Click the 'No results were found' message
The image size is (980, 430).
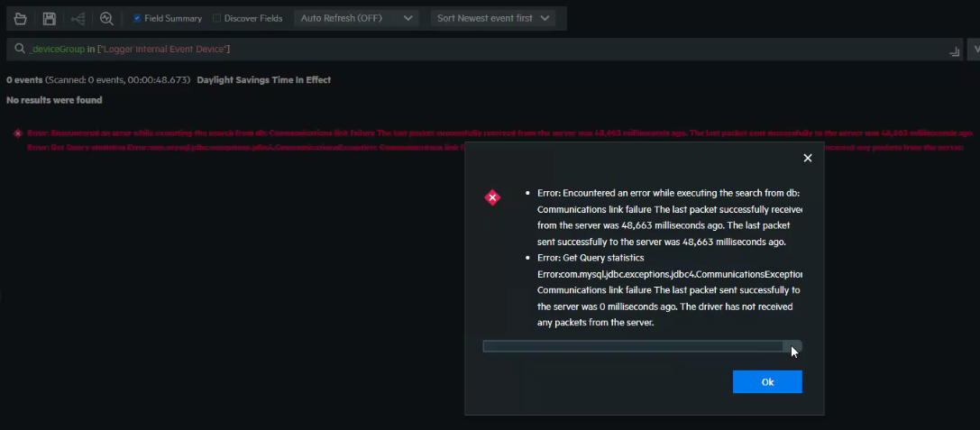(x=54, y=100)
